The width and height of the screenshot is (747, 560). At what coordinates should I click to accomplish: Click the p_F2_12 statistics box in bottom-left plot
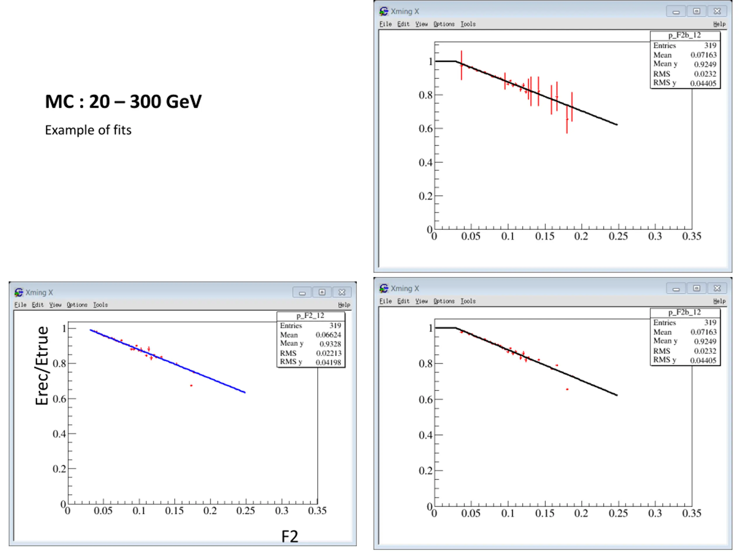311,339
